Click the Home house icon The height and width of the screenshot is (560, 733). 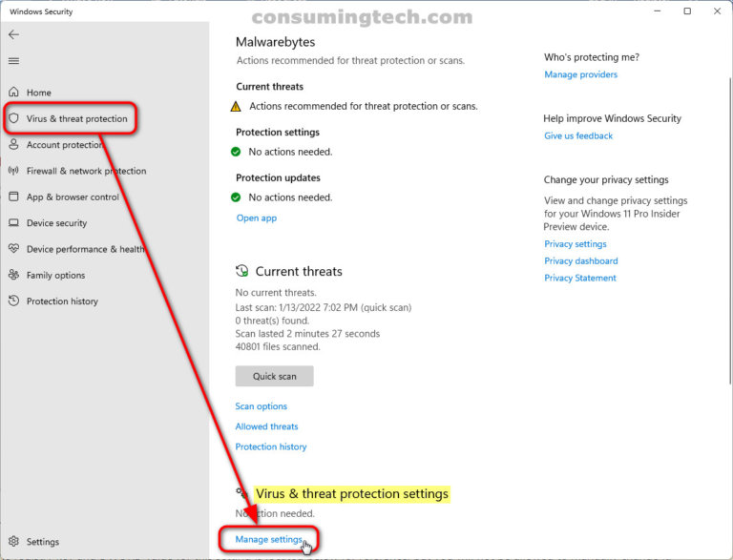coord(13,93)
